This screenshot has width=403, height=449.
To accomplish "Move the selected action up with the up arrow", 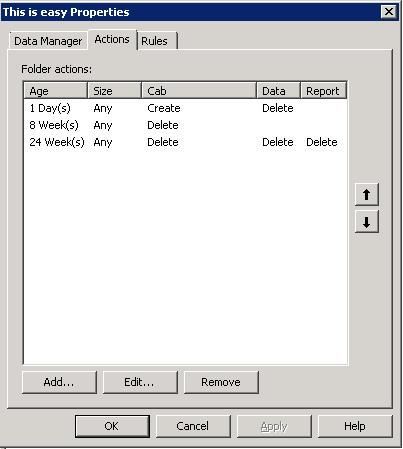I will click(367, 194).
